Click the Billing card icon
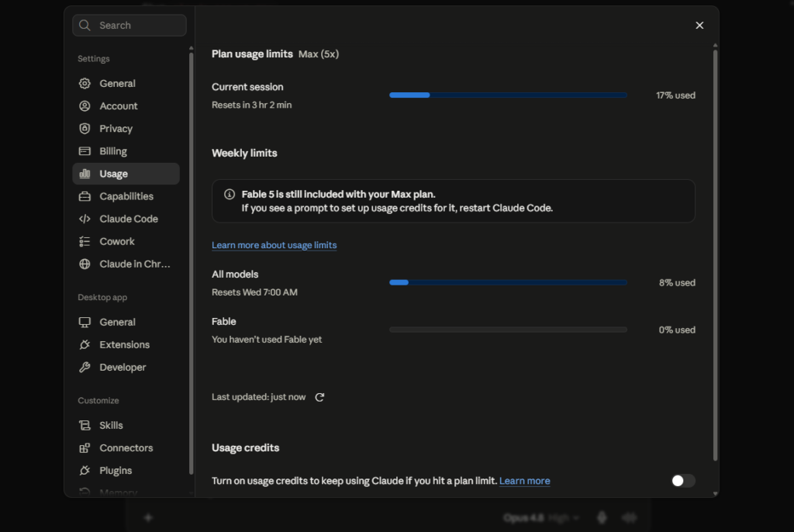The width and height of the screenshot is (794, 532). coord(85,151)
